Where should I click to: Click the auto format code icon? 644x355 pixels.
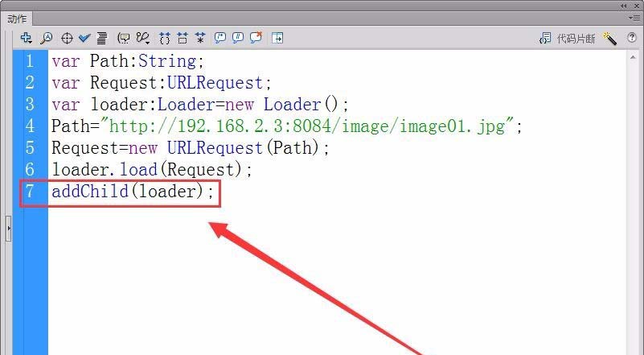click(102, 39)
